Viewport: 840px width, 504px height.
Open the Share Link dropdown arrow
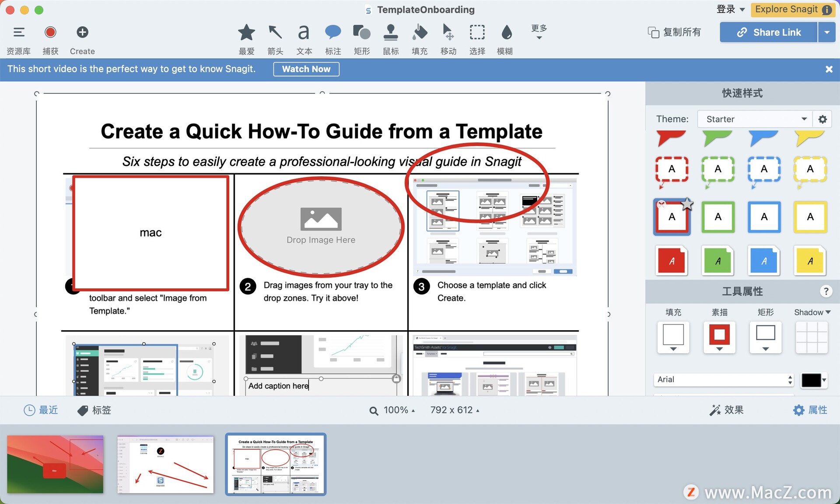click(x=827, y=32)
